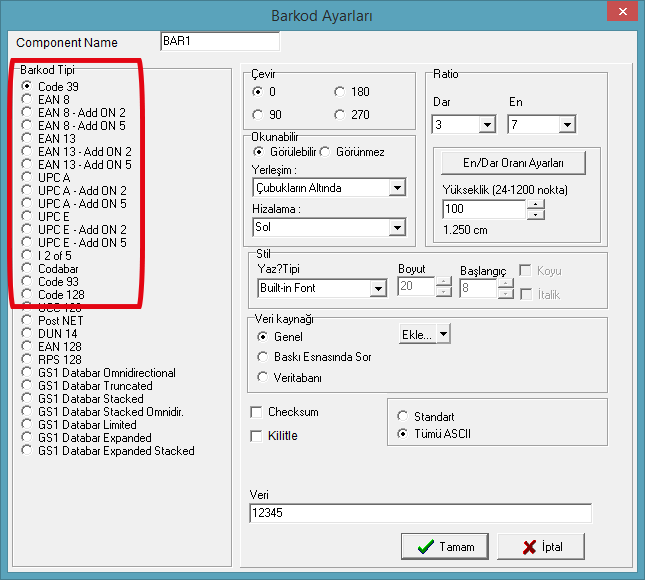
Task: Open the Ekle... data source dropdown
Action: (443, 335)
